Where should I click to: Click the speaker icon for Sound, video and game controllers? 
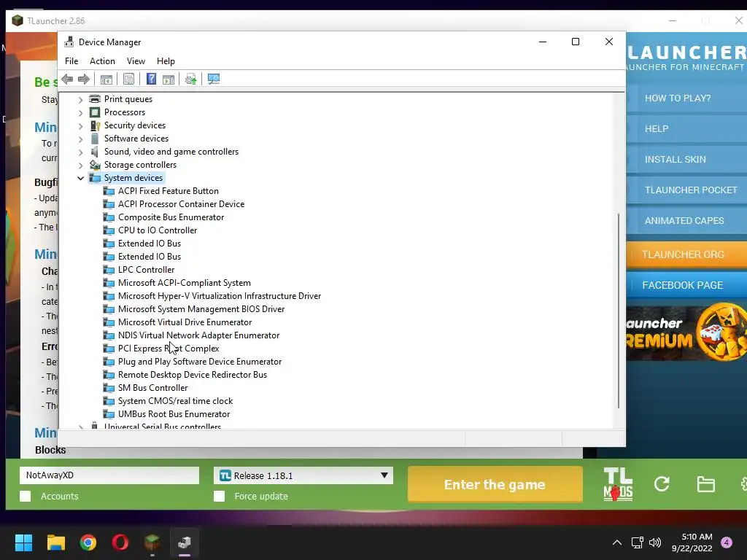(96, 152)
